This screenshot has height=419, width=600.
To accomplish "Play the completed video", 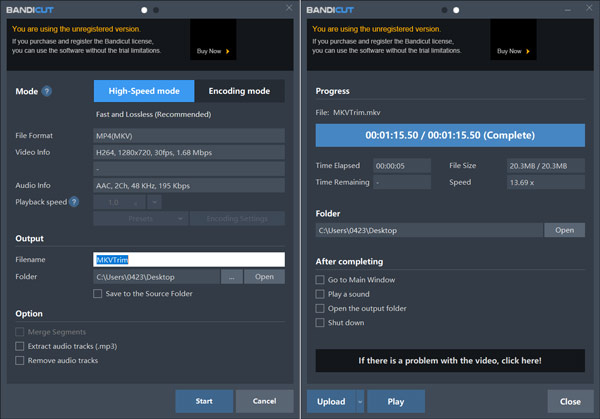I will [396, 401].
